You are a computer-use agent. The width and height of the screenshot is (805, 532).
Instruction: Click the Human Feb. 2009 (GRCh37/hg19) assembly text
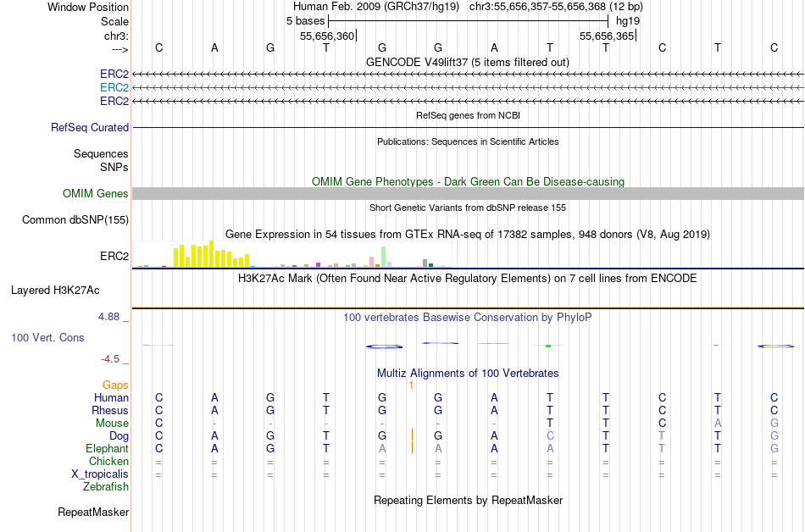click(375, 7)
